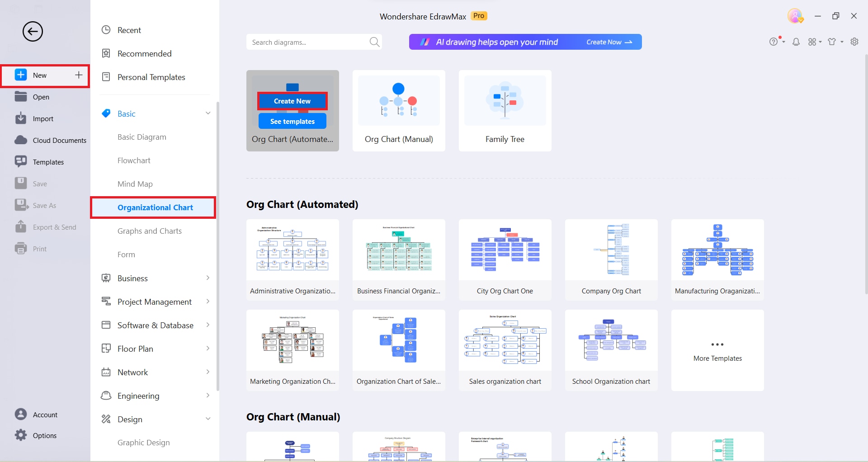868x462 pixels.
Task: Click in the Search diagrams field
Action: [314, 42]
